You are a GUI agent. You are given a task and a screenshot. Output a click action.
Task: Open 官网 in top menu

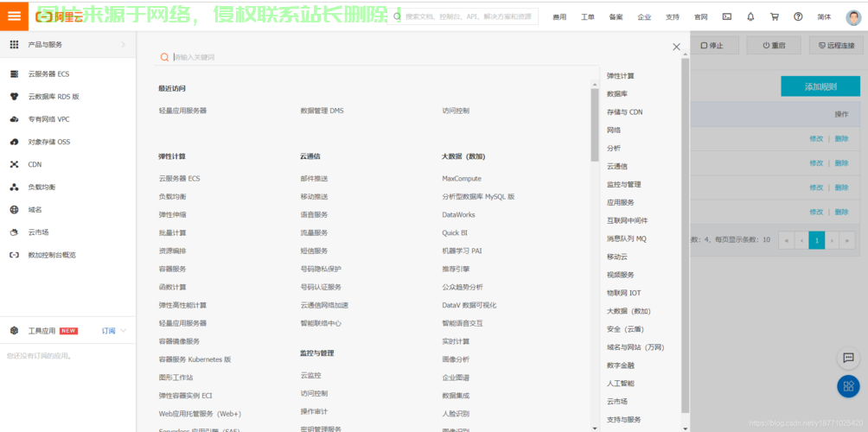point(701,17)
